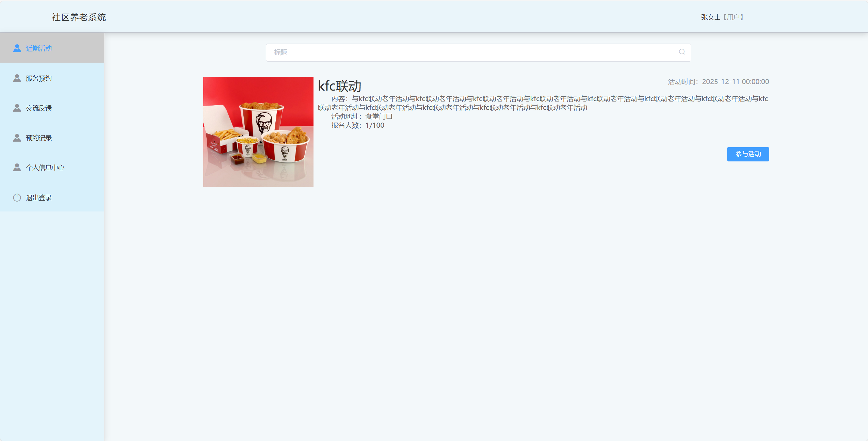Image resolution: width=868 pixels, height=441 pixels.
Task: Open 交流反馈 via its sidebar icon
Action: point(17,108)
